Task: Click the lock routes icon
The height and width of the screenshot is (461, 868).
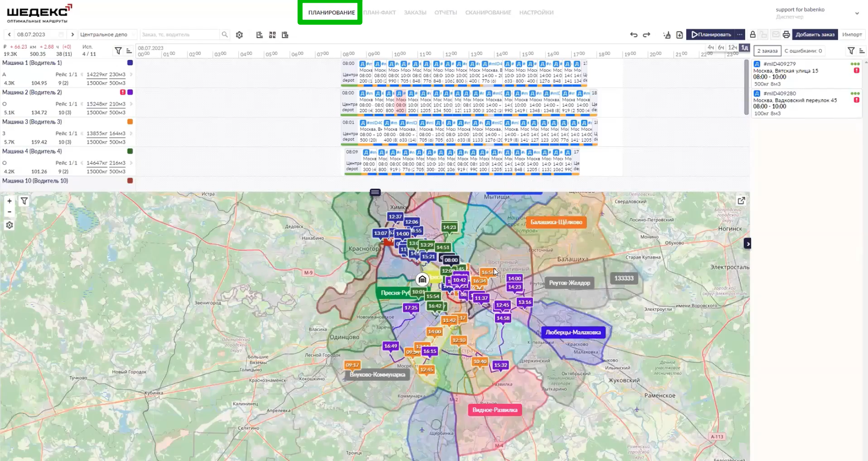Action: [752, 35]
